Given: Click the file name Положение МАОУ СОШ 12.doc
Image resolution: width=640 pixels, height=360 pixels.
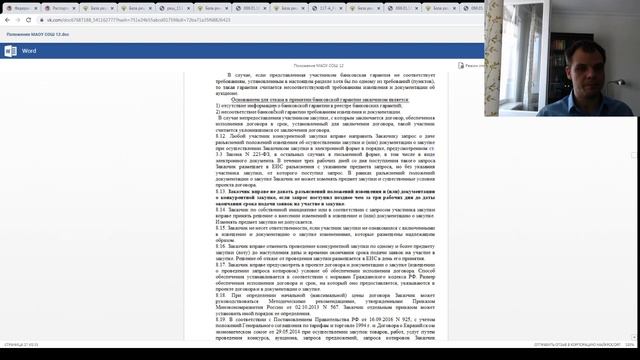Looking at the screenshot, I should pyautogui.click(x=38, y=34).
